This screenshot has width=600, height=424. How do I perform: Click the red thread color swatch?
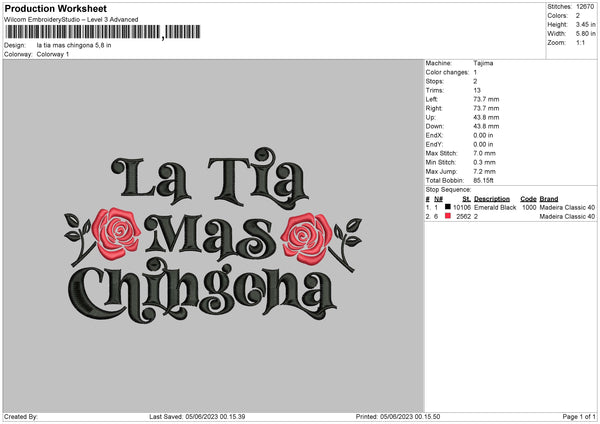tap(448, 216)
